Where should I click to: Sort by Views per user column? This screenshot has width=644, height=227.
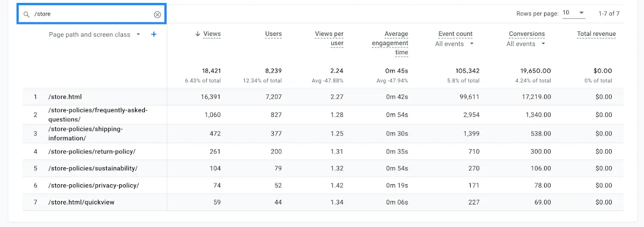[x=329, y=38]
